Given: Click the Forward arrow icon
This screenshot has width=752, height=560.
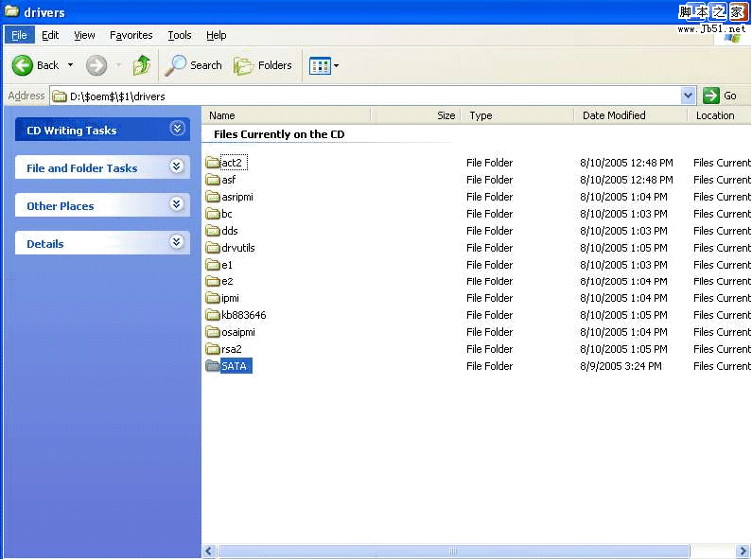Looking at the screenshot, I should 96,65.
